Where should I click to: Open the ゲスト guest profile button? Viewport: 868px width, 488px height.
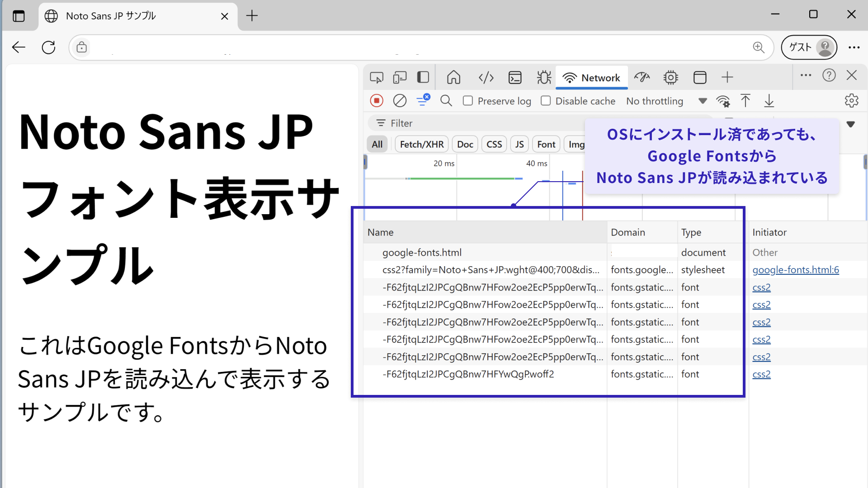809,47
